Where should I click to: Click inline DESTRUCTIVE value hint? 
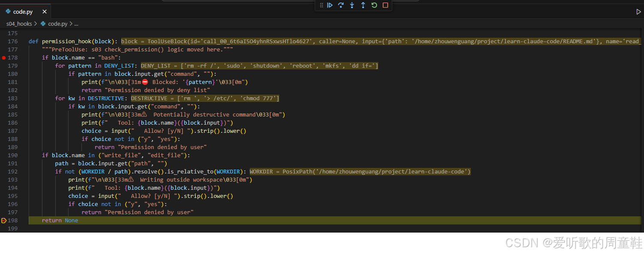click(205, 98)
